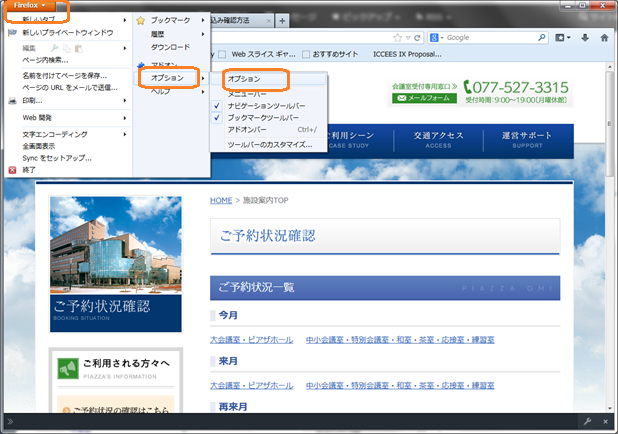The width and height of the screenshot is (618, 434).
Task: Click the red X icon beside 終了
Action: 12,170
